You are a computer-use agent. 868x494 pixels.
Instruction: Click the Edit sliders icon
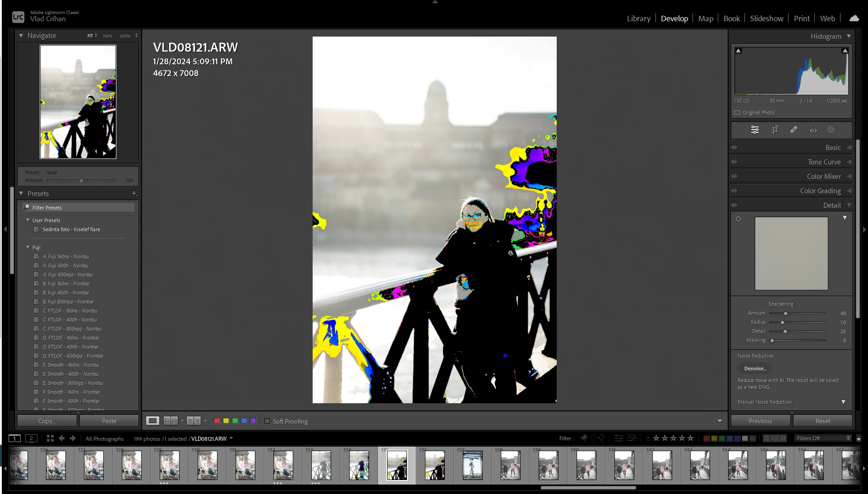click(755, 130)
